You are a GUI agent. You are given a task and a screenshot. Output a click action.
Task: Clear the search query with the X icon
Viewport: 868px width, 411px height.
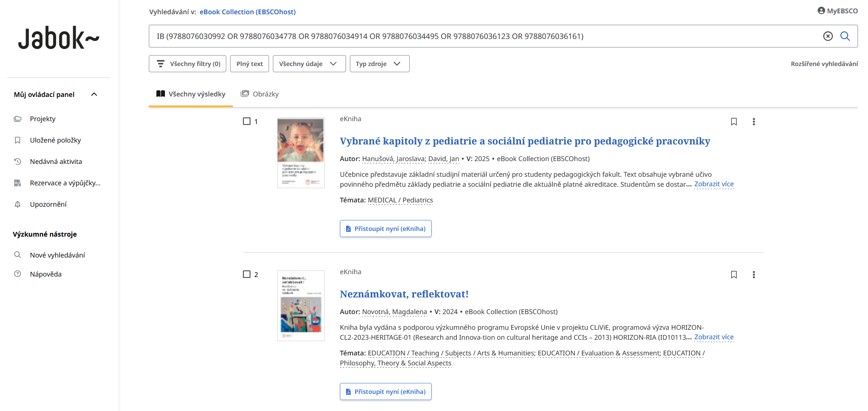(x=828, y=36)
